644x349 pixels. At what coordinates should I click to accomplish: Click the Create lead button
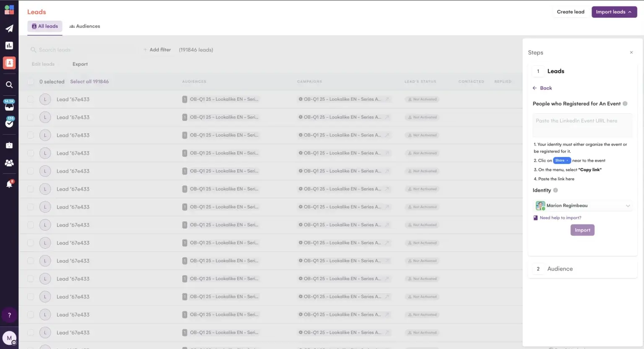point(570,12)
